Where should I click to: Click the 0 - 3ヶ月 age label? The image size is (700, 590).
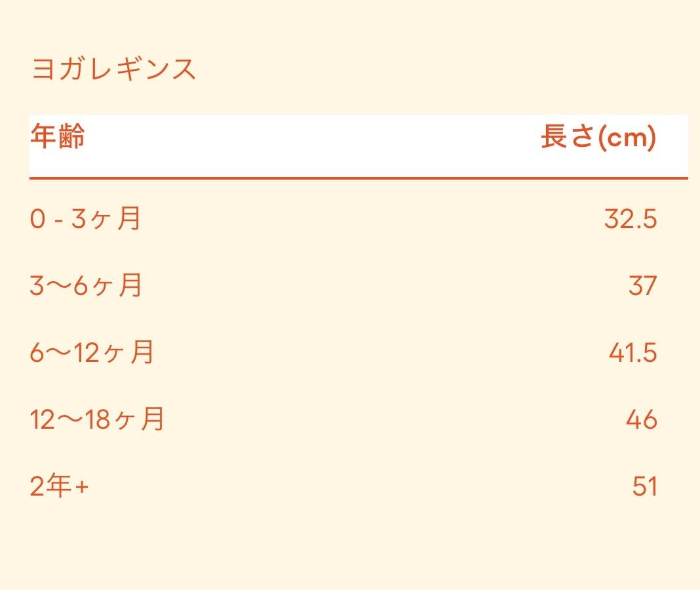[85, 219]
